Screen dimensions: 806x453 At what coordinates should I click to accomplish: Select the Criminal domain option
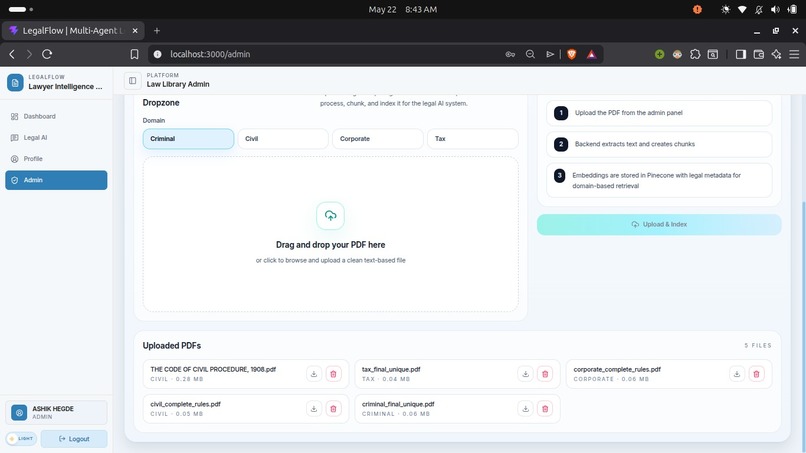pyautogui.click(x=188, y=139)
